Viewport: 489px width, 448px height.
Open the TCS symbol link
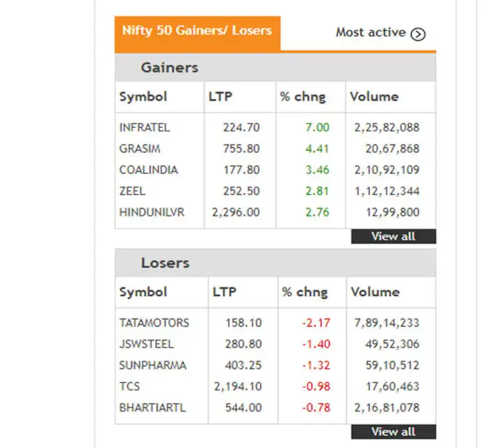[x=130, y=386]
